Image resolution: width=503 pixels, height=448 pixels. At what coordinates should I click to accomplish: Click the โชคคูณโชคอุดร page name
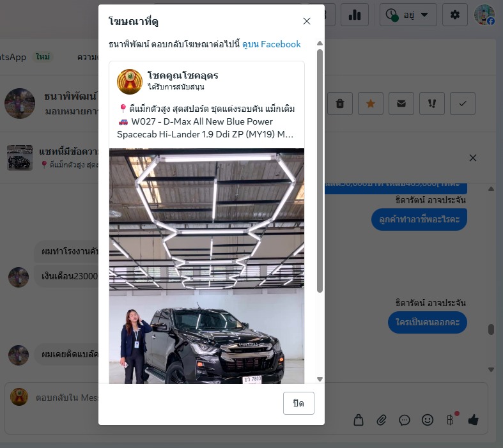(x=183, y=75)
